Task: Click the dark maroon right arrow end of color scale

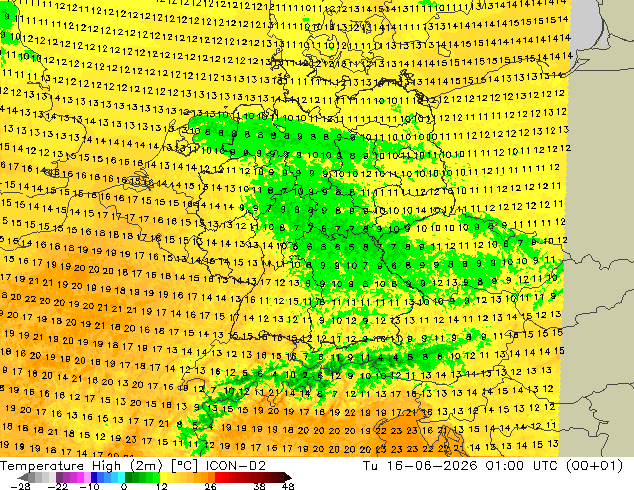Action: [287, 477]
